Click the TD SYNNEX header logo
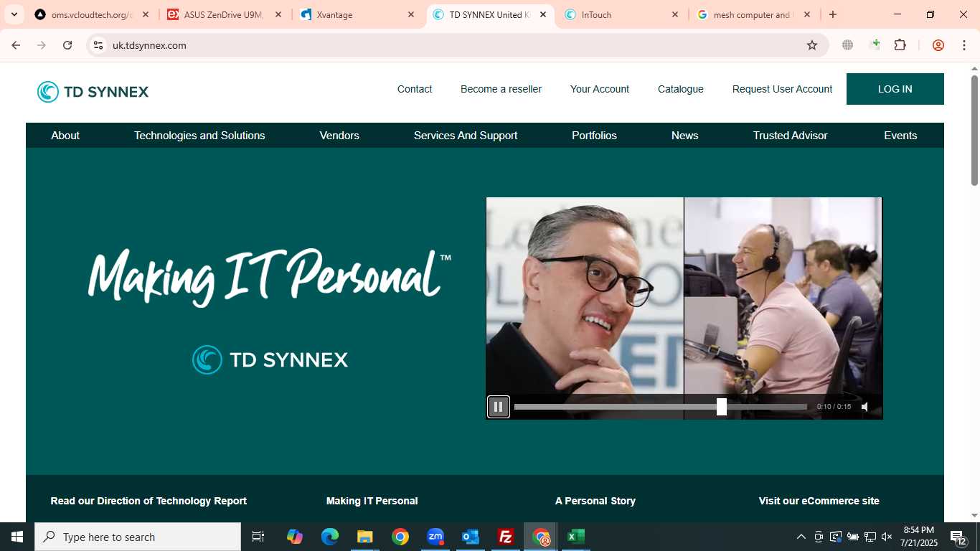Screen dimensions: 980x551 click(x=93, y=92)
